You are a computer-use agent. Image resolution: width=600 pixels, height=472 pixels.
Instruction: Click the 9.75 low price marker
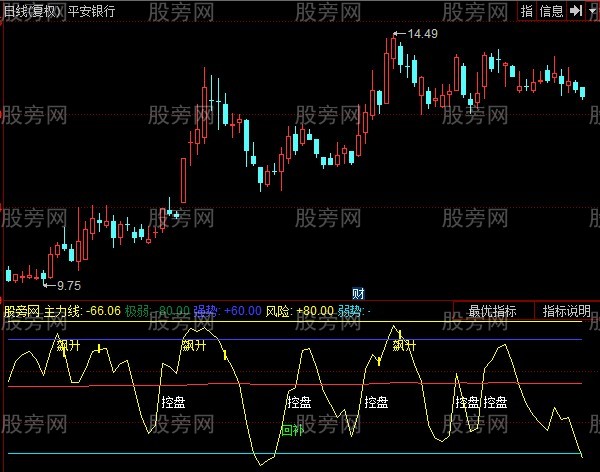(65, 285)
